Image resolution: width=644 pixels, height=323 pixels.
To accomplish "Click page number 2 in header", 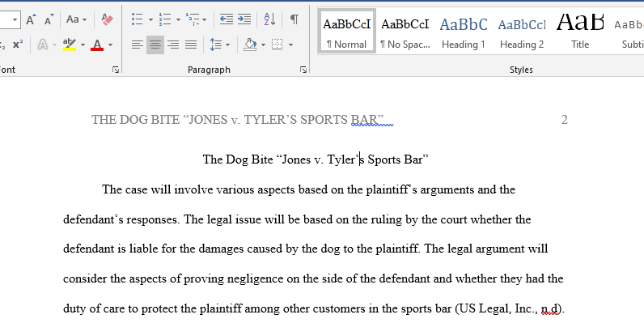I will pos(565,120).
